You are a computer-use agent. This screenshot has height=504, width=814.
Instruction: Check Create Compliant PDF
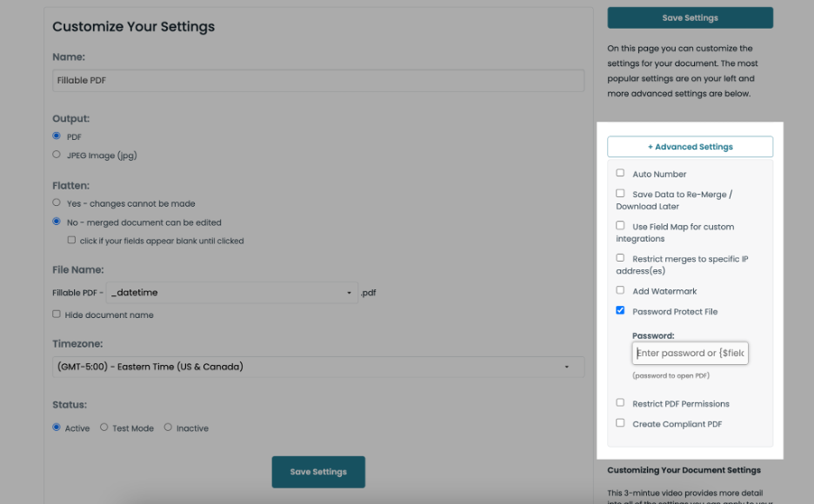point(620,422)
